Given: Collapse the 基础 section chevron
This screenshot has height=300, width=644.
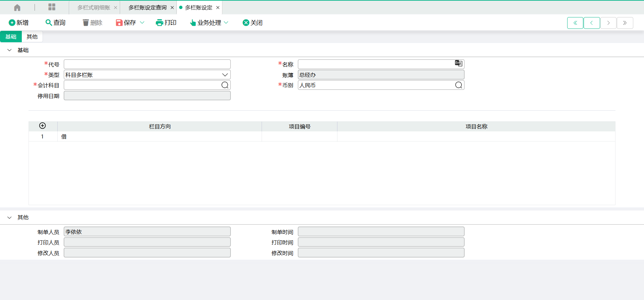Looking at the screenshot, I should click(x=9, y=50).
